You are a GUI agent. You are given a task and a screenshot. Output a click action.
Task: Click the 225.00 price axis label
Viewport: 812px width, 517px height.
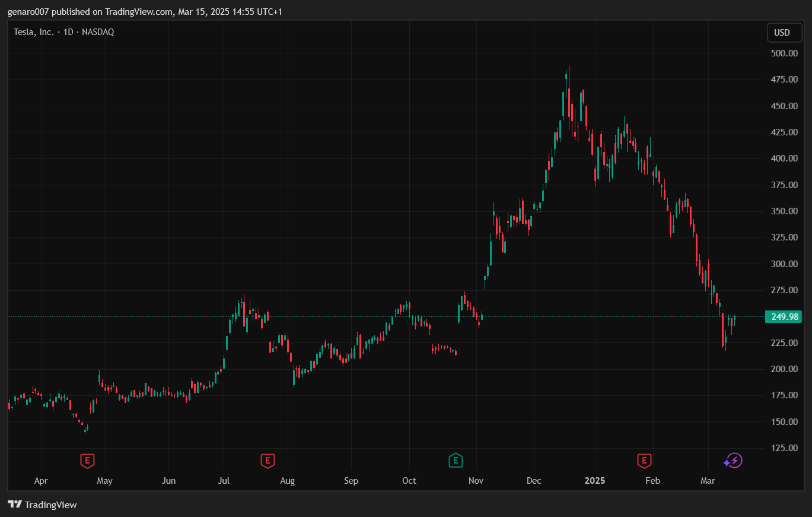tap(784, 343)
